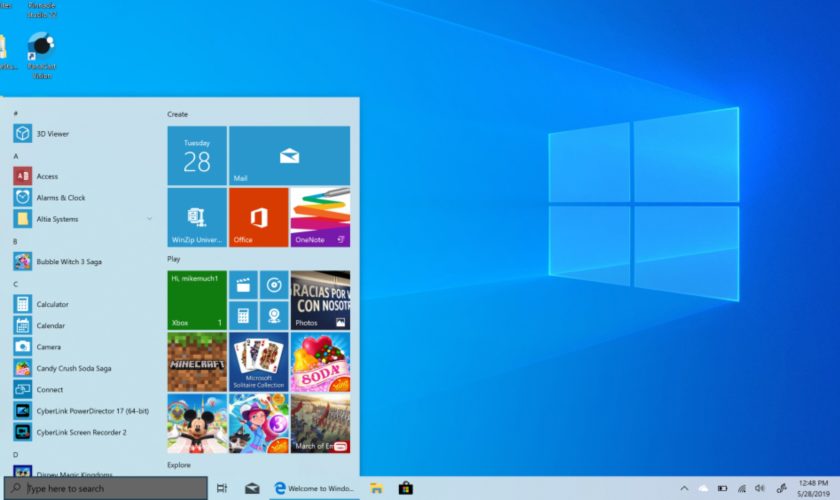Open the OneNote tile
The width and height of the screenshot is (840, 500).
tap(320, 217)
